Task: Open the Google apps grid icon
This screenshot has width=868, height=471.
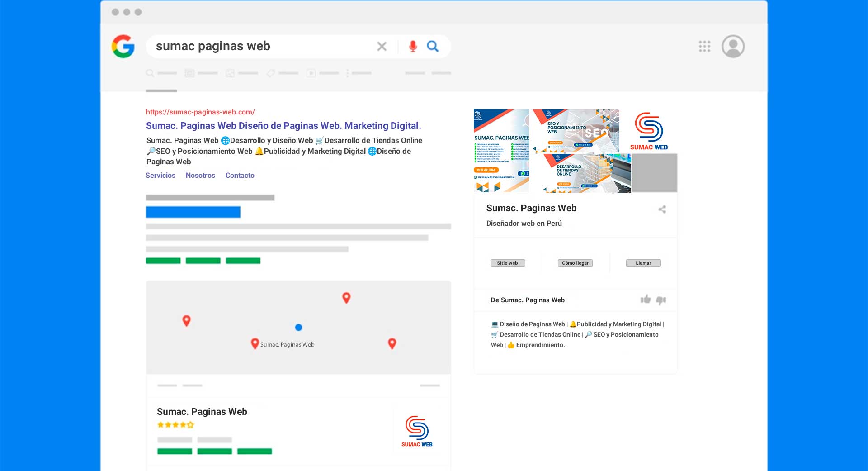Action: [x=704, y=46]
